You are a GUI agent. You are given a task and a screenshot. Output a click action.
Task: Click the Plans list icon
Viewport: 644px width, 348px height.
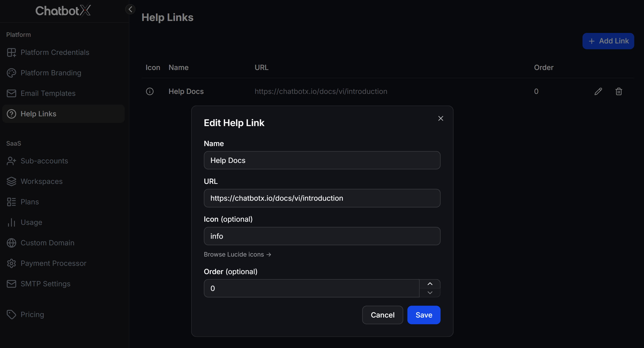click(x=11, y=202)
